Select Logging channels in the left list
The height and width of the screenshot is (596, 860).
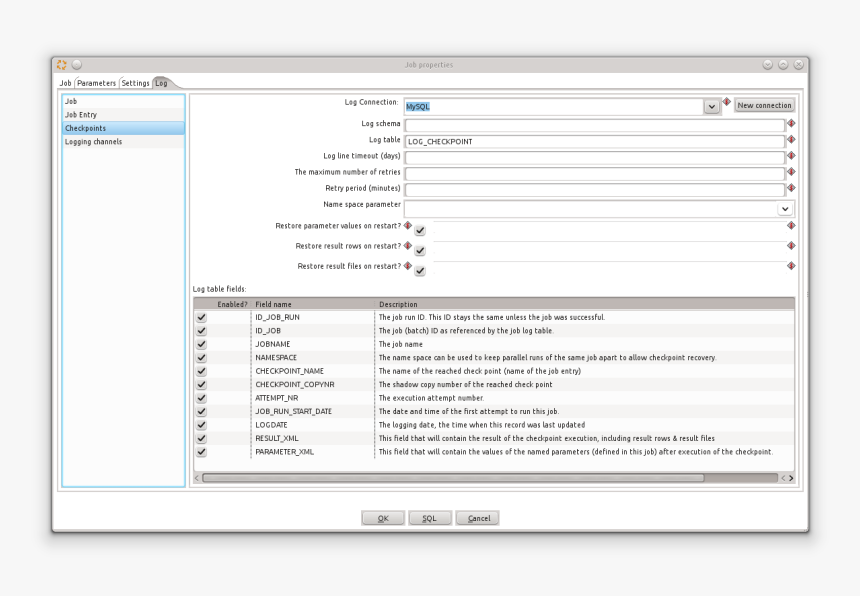[x=93, y=142]
